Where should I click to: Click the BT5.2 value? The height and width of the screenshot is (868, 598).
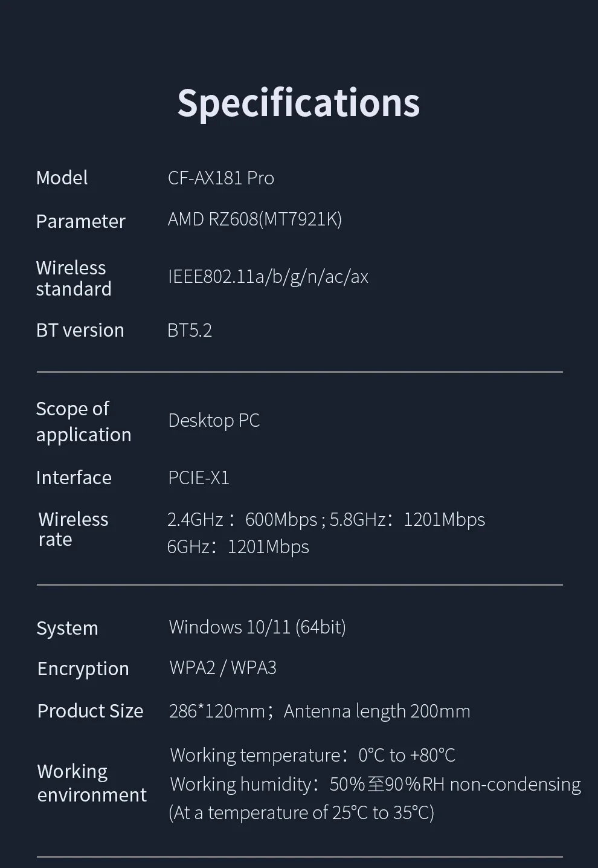[189, 330]
